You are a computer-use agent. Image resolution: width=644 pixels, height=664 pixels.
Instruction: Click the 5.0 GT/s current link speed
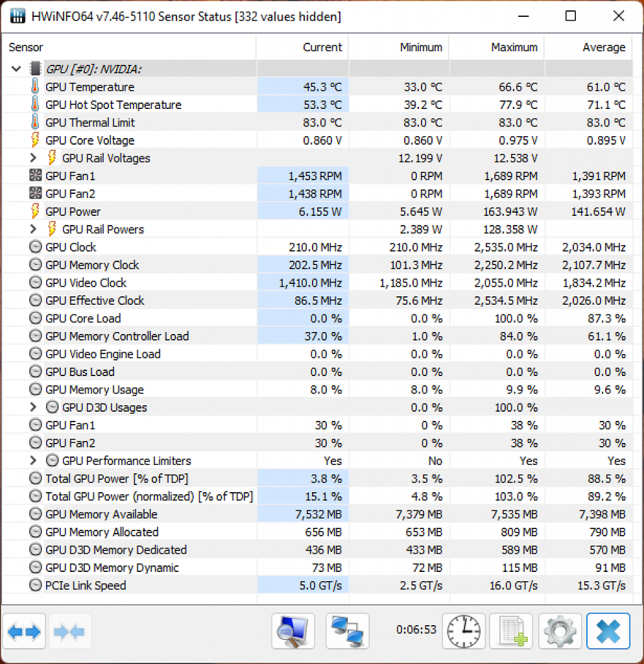point(320,586)
